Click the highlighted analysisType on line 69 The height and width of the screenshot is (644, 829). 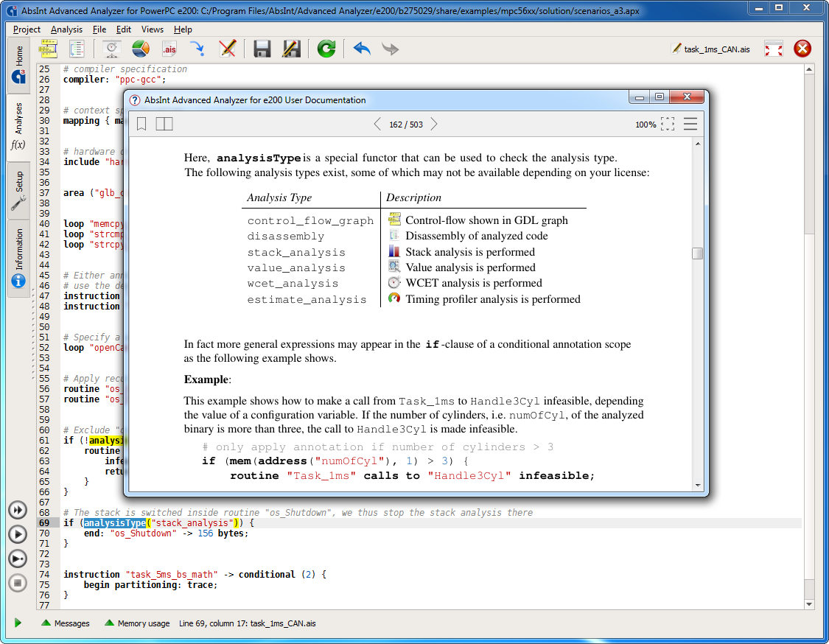pyautogui.click(x=115, y=523)
